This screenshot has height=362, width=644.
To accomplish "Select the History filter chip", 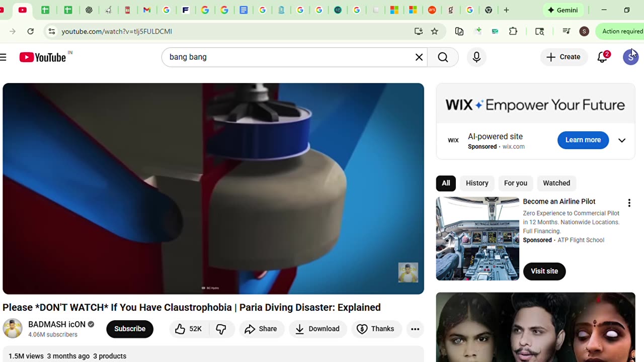I will (477, 183).
